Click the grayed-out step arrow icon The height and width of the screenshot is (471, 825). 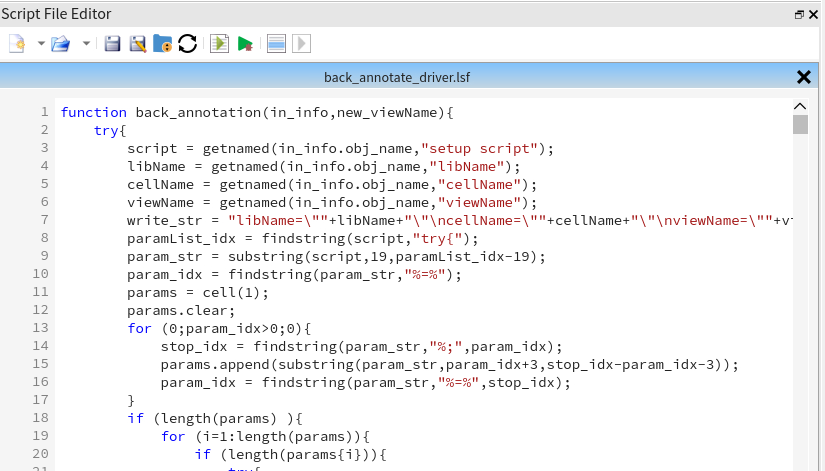(301, 44)
